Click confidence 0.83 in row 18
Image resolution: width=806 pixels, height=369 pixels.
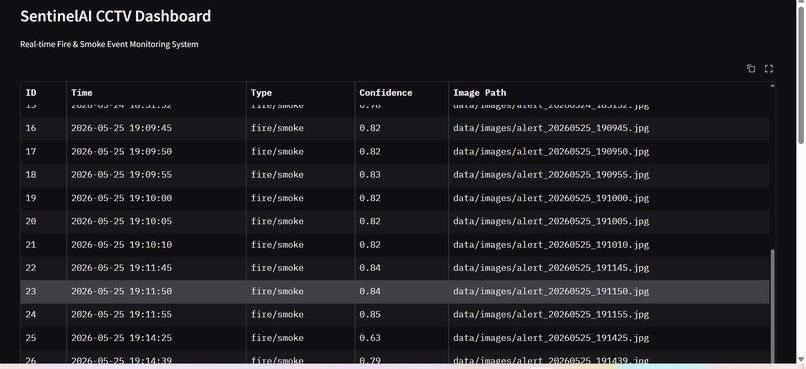tap(401, 175)
